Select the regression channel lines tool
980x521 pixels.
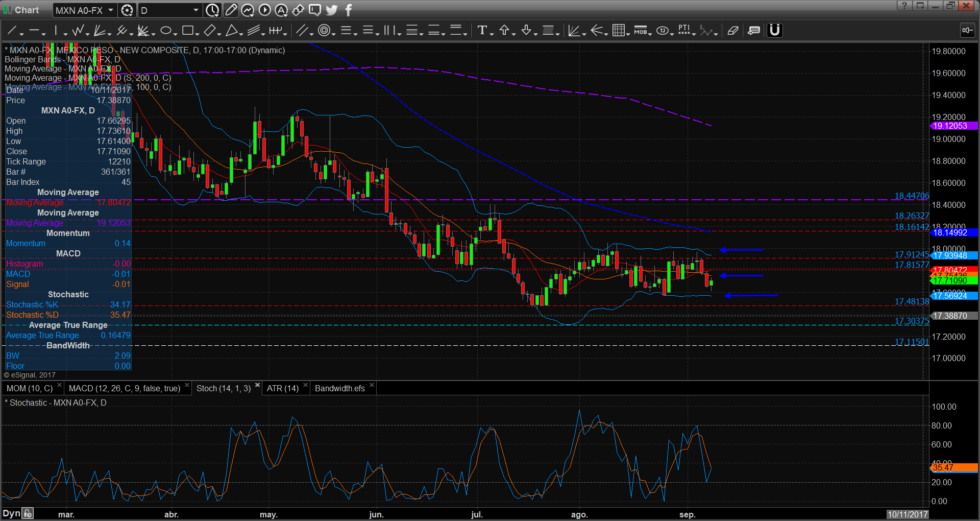coord(254,31)
